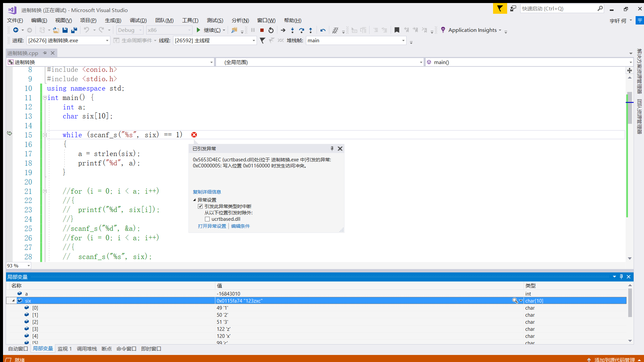644x362 pixels.
Task: Open the 93 % zoom level dropdown
Action: coord(29,266)
